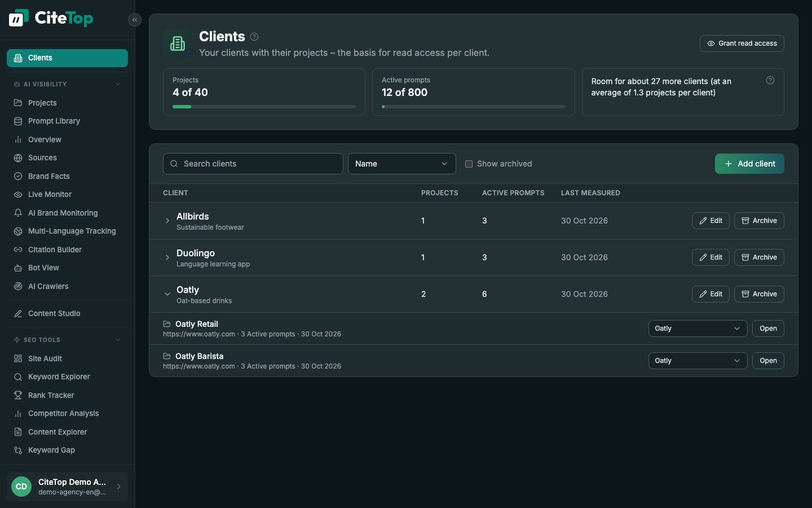The width and height of the screenshot is (812, 508).
Task: Click the Last Measured column header
Action: click(x=590, y=193)
